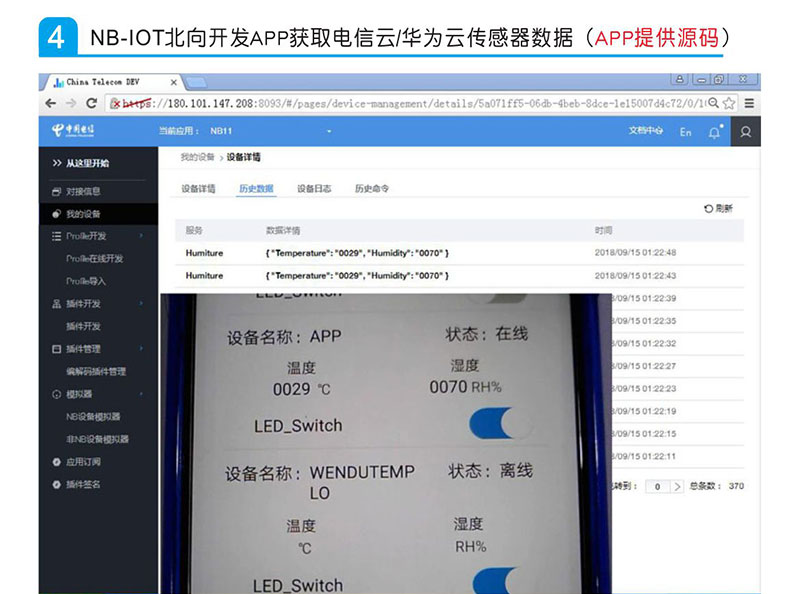Click 总条数 370 total count
Image resolution: width=800 pixels, height=594 pixels.
tap(716, 486)
